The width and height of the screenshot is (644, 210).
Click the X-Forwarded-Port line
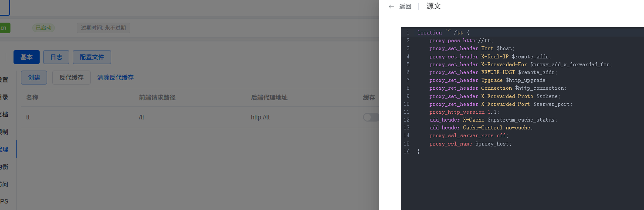click(x=501, y=104)
